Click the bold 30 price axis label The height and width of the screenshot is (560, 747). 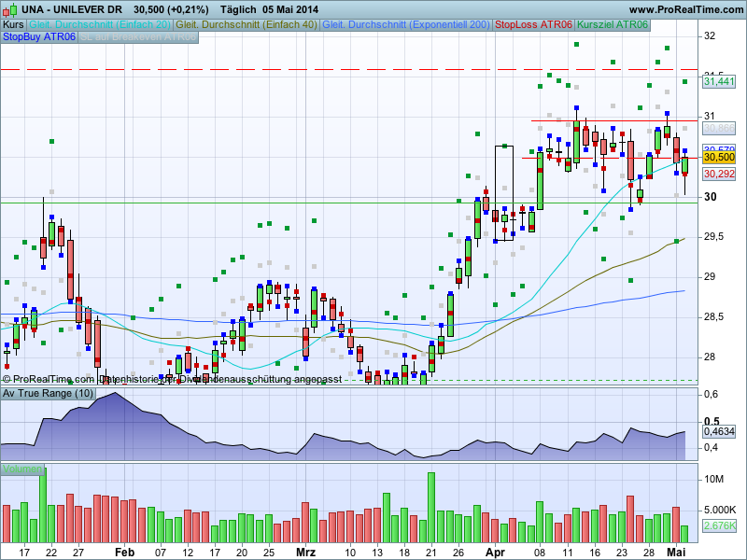pos(710,197)
